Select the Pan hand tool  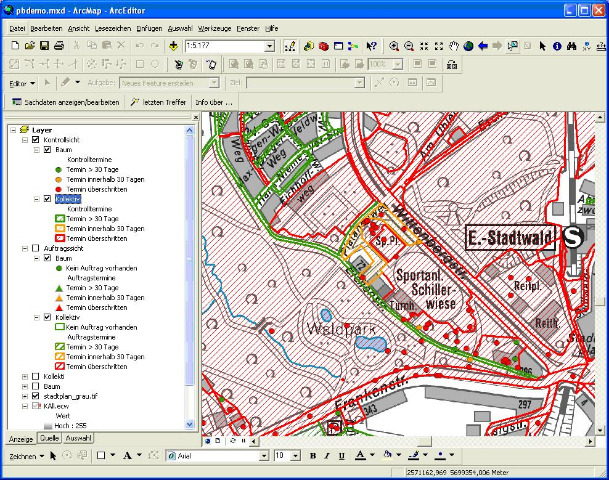[x=453, y=46]
